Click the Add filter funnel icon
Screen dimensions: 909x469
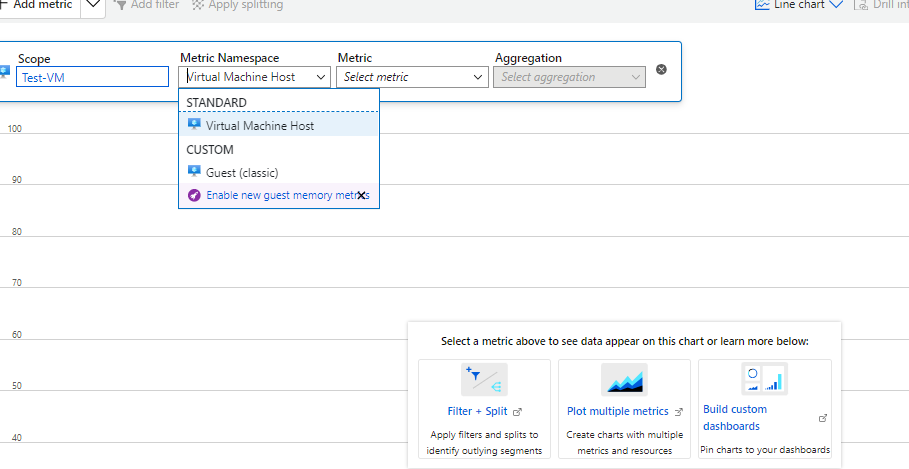click(x=121, y=5)
